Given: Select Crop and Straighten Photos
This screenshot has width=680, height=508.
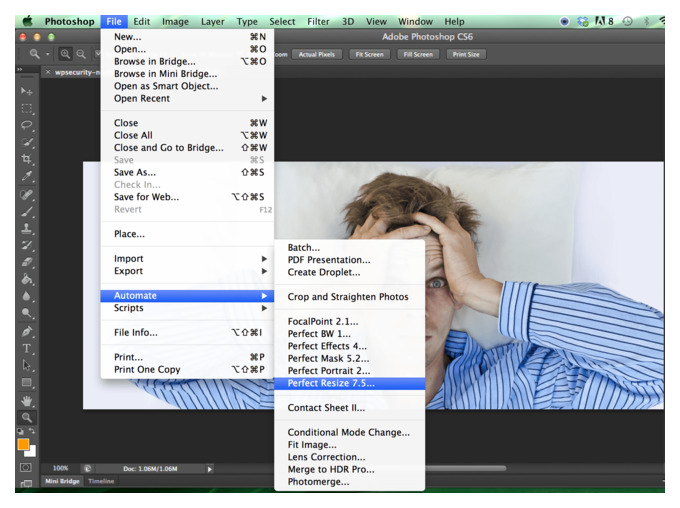Looking at the screenshot, I should pyautogui.click(x=350, y=297).
